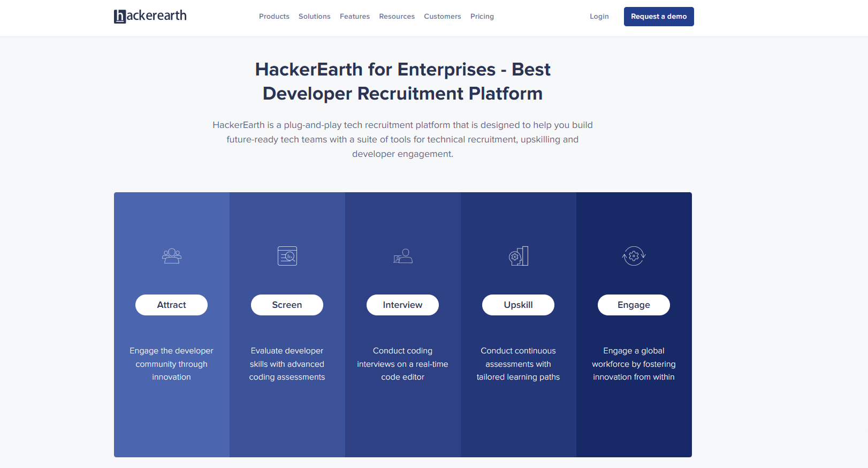Image resolution: width=868 pixels, height=468 pixels.
Task: Click the Request a demo button
Action: coord(659,17)
